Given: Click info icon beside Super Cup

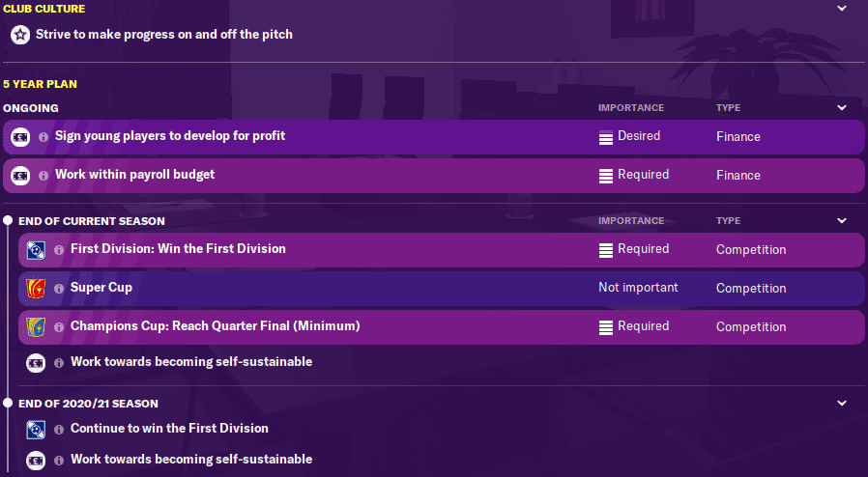Looking at the screenshot, I should [59, 289].
